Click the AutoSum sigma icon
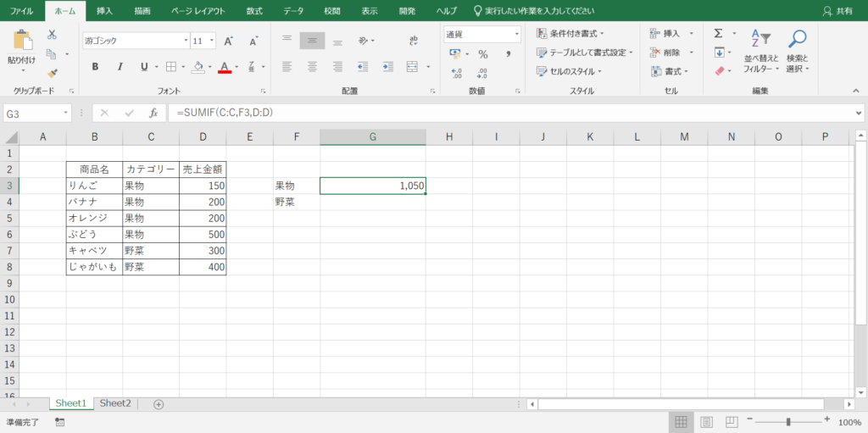The width and height of the screenshot is (868, 433). coord(719,34)
